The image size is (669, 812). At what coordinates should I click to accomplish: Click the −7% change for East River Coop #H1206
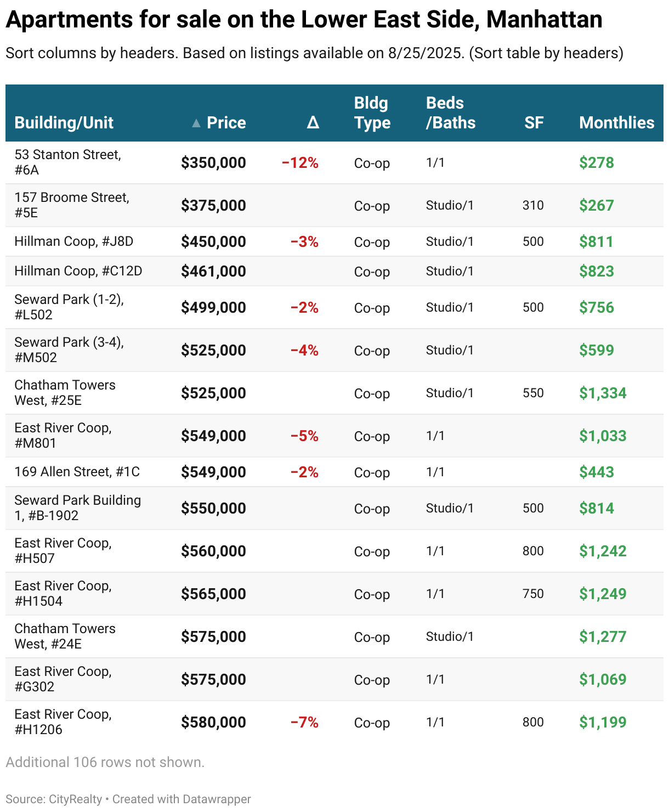[x=304, y=722]
